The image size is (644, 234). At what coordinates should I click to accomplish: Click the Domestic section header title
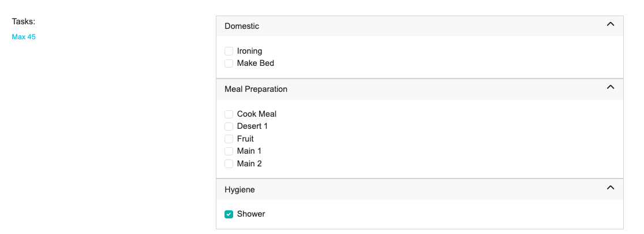pos(242,26)
